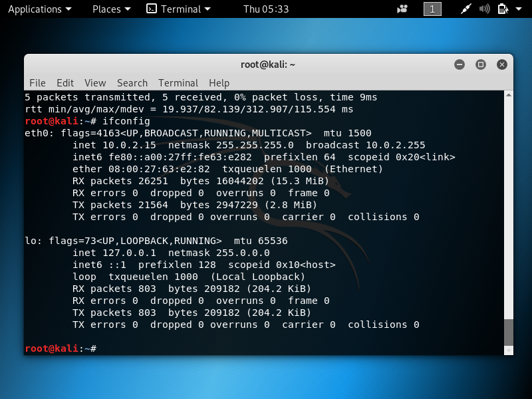Open the Places menu
532x399 pixels.
(x=111, y=9)
